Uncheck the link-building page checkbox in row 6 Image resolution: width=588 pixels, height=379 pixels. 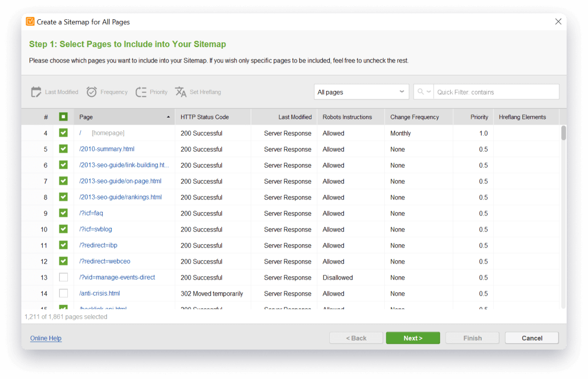64,165
